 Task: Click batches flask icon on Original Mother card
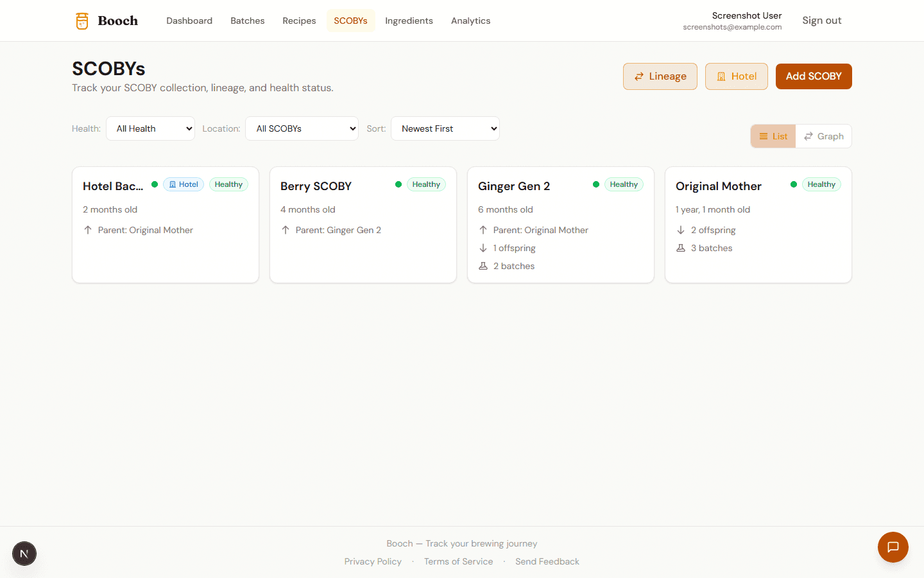pyautogui.click(x=681, y=248)
